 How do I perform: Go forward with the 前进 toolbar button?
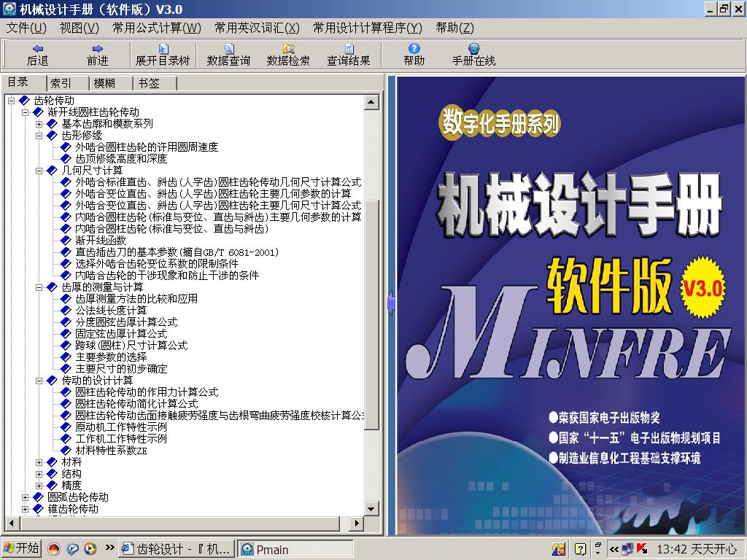click(x=98, y=55)
